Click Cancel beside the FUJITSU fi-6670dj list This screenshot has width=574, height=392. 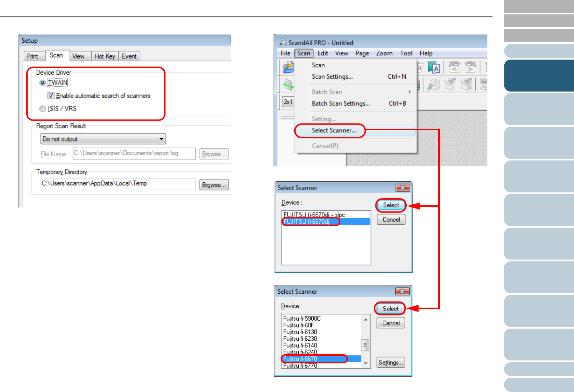click(391, 219)
